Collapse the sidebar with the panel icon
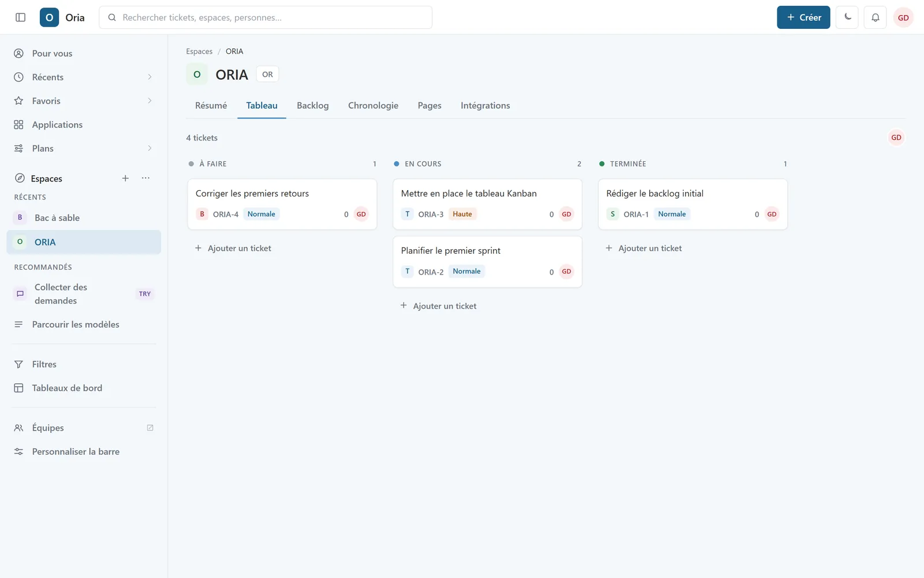924x578 pixels. 20,17
